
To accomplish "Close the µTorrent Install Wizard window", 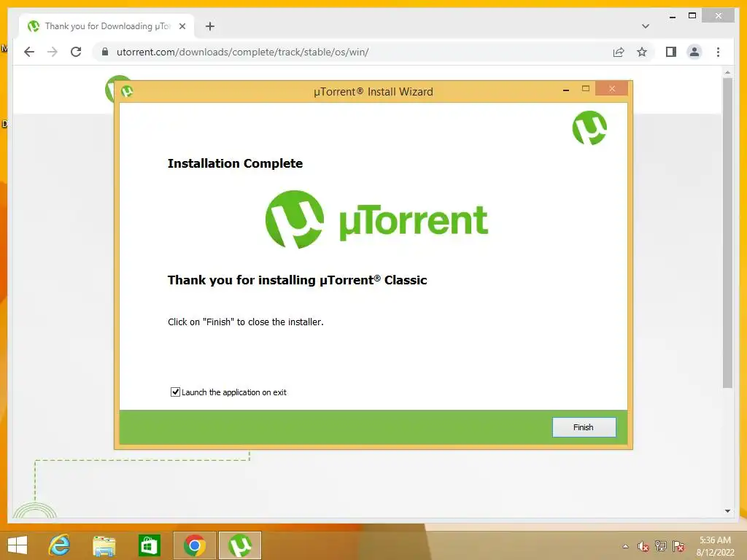I will [612, 88].
